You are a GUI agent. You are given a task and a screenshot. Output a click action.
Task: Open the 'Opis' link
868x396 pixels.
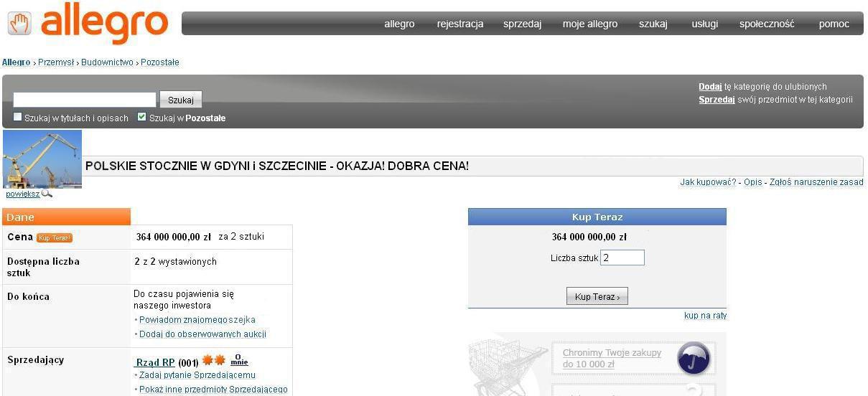pos(753,182)
